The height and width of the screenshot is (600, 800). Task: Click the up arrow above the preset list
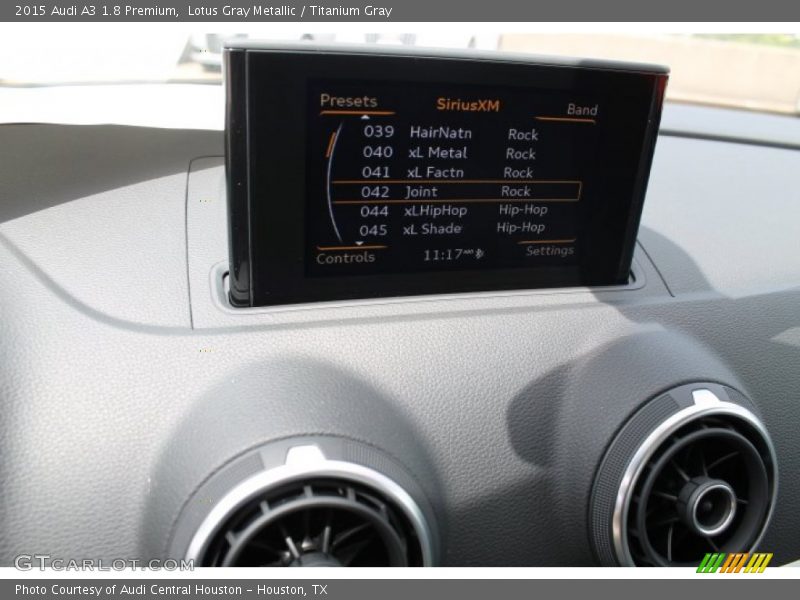click(x=365, y=117)
